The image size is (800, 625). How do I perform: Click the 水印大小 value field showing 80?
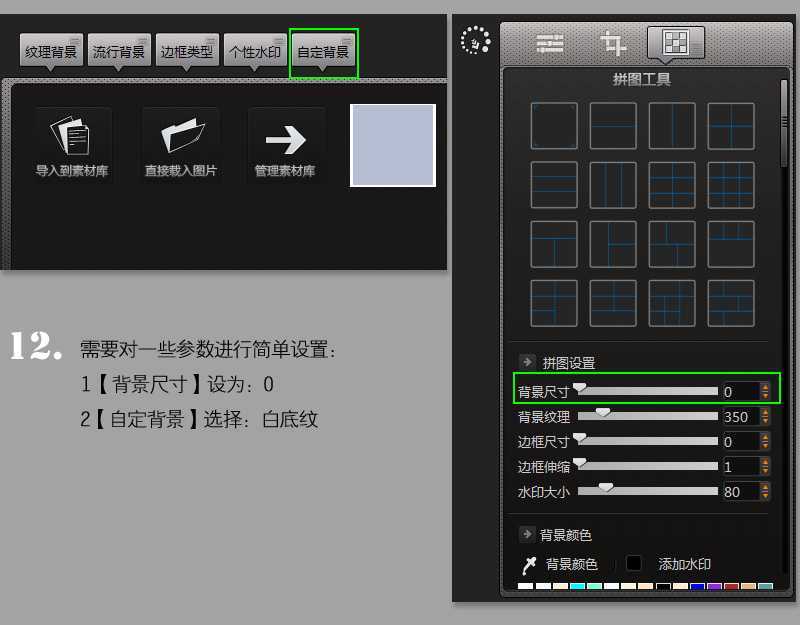click(741, 491)
